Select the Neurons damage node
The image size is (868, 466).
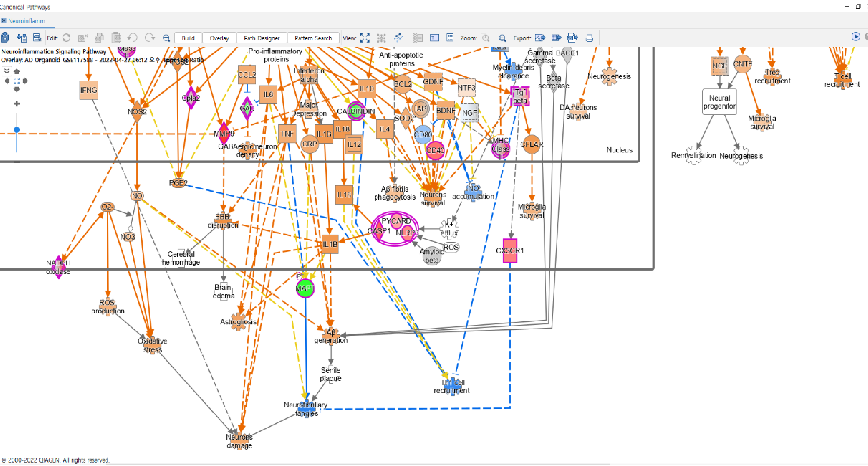click(239, 441)
